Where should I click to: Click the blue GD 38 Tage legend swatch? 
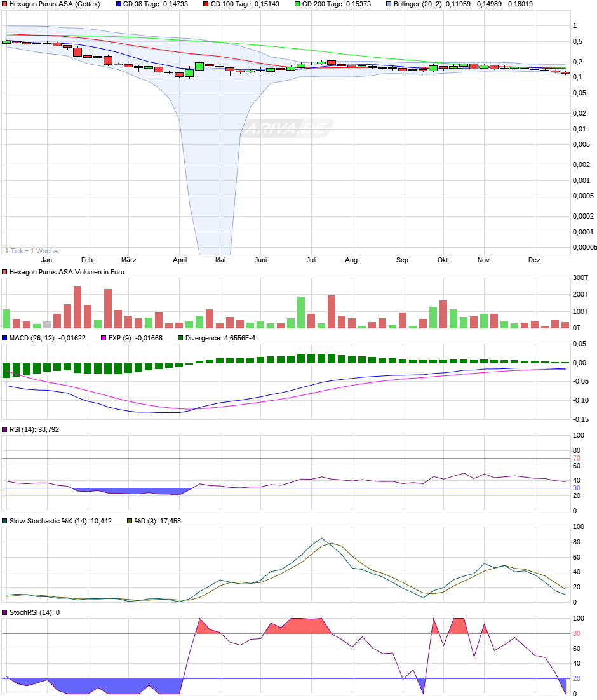point(118,4)
